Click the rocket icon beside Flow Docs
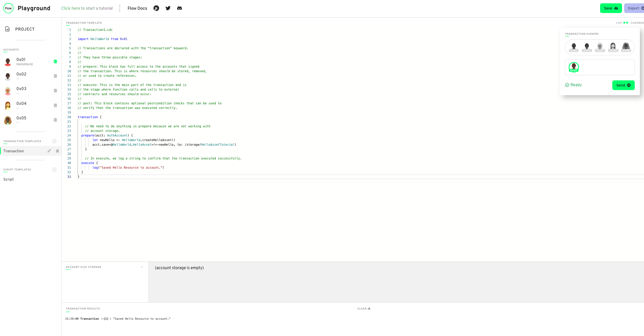 click(156, 8)
